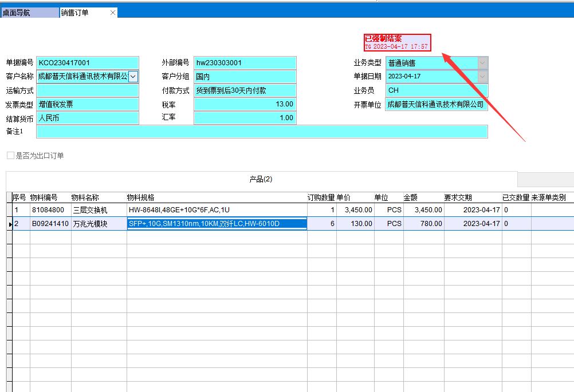Select the 付款方式 payment terms field
The image size is (574, 392).
click(x=245, y=90)
